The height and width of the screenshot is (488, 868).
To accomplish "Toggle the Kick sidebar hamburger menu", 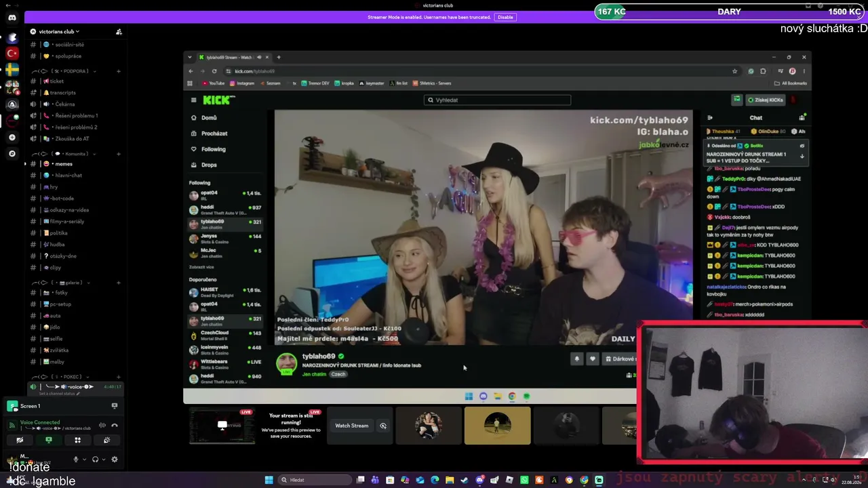I will (x=193, y=100).
